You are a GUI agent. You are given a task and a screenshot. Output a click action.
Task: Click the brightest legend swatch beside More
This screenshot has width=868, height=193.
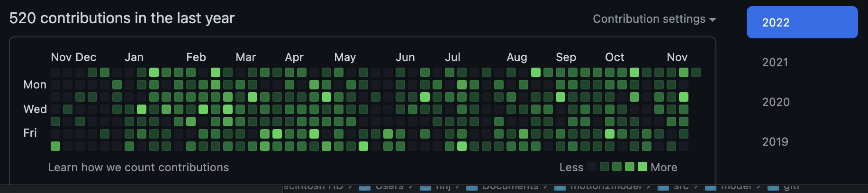(642, 167)
